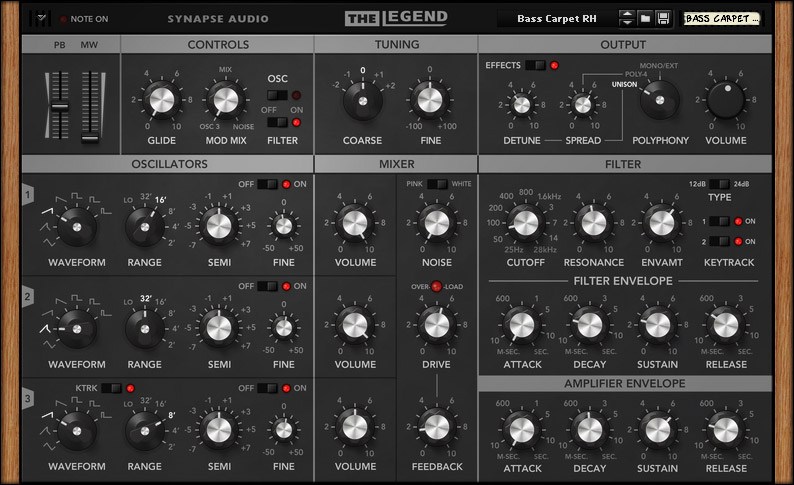Image resolution: width=794 pixels, height=485 pixels.
Task: Click the Polyphony mode knob
Action: coord(659,101)
